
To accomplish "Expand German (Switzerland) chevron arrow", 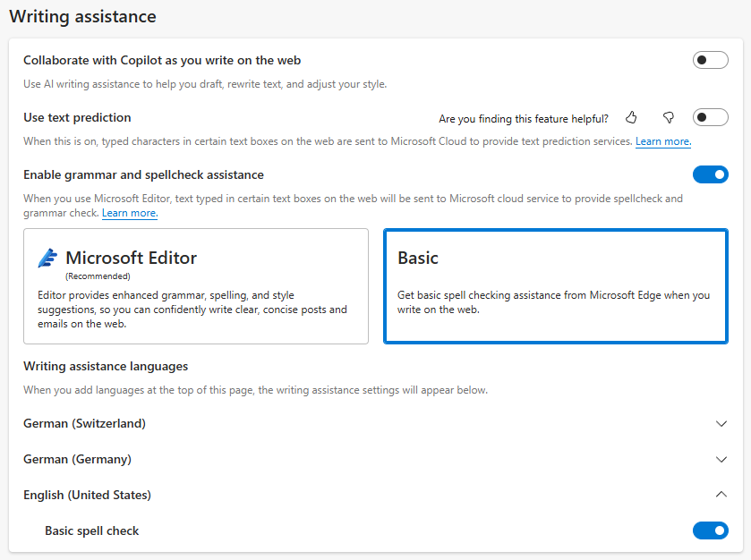I will (721, 423).
